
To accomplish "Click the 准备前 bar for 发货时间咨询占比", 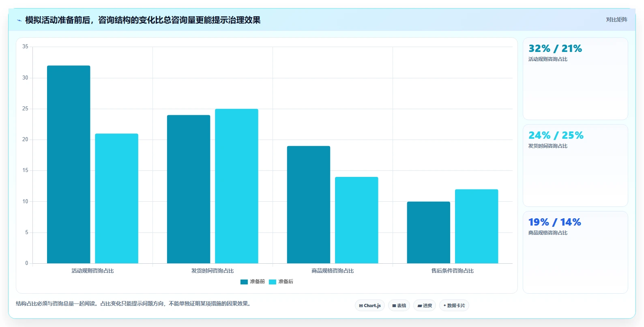I will point(189,189).
